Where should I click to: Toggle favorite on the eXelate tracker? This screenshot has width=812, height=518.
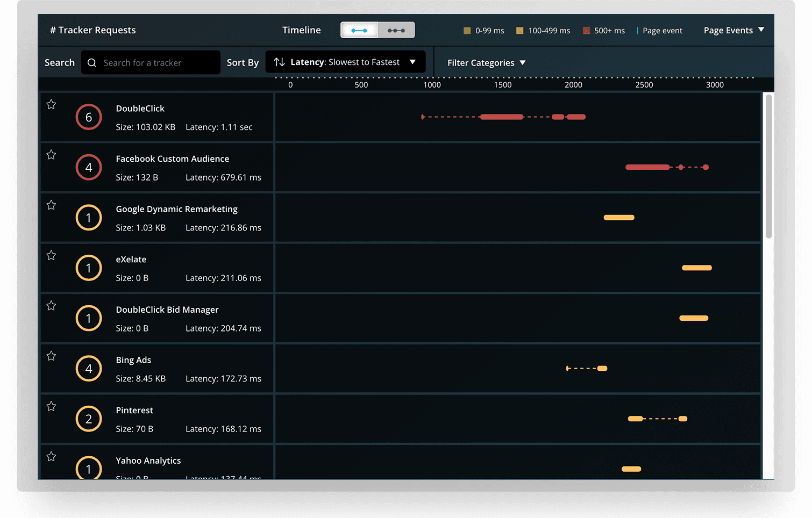51,255
